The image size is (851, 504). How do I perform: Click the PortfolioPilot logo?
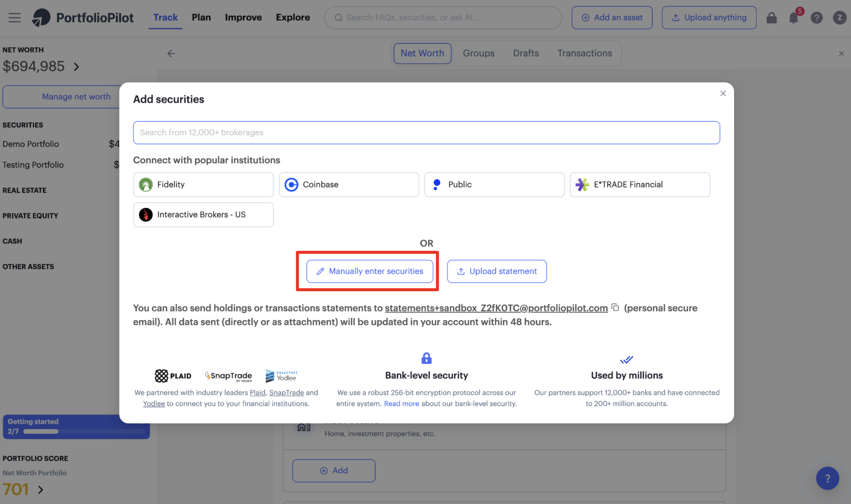click(83, 17)
